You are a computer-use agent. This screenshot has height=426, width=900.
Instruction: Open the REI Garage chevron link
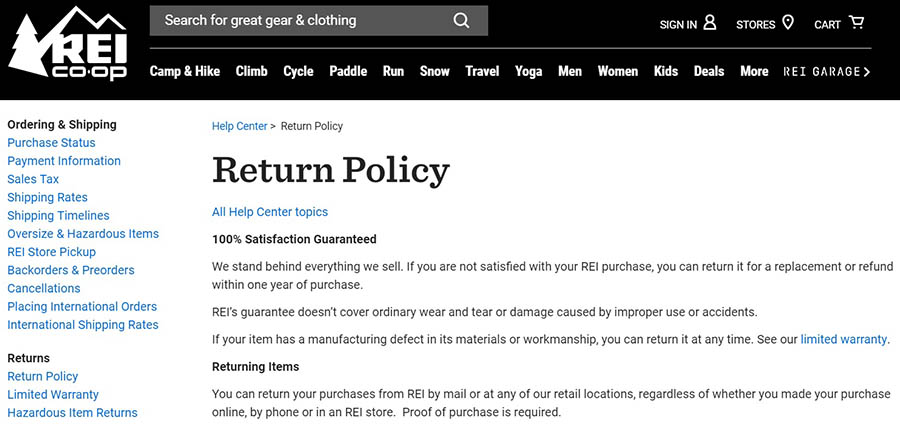point(827,72)
